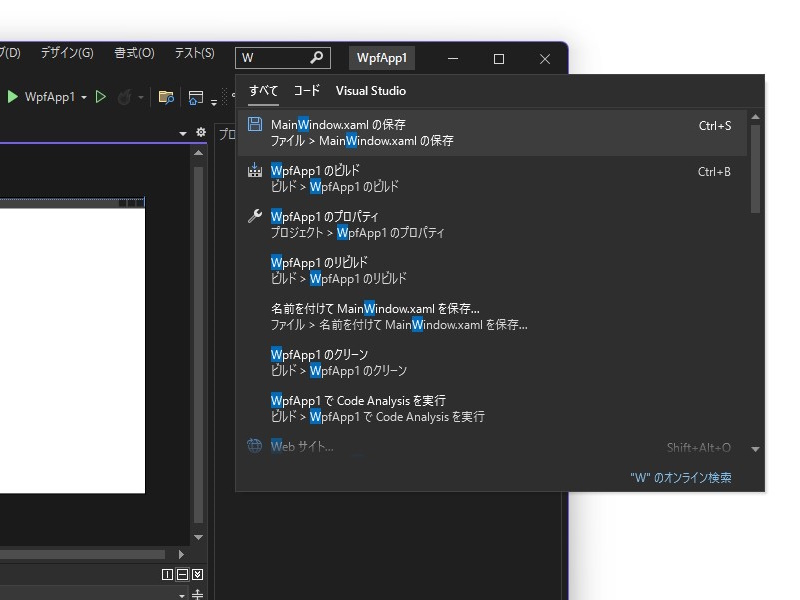Select the WpfApp1 のクリーン result
Viewport: 800px width, 600px height.
point(492,362)
